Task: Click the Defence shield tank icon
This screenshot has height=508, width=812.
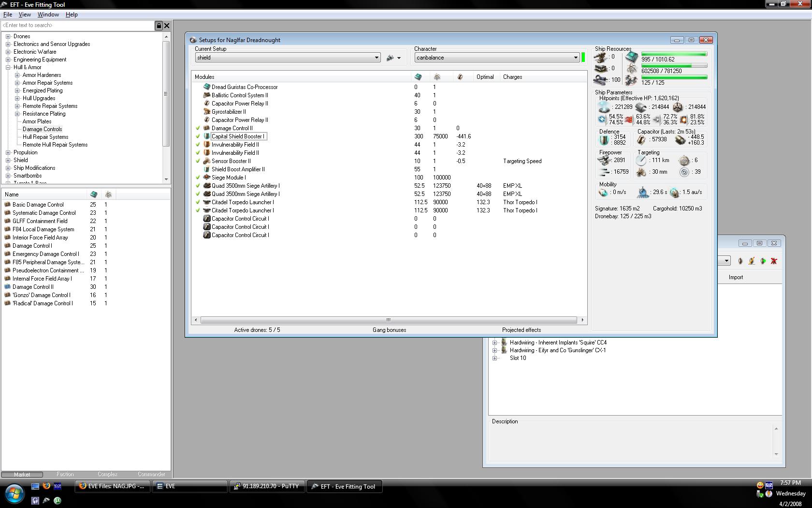Action: click(604, 140)
